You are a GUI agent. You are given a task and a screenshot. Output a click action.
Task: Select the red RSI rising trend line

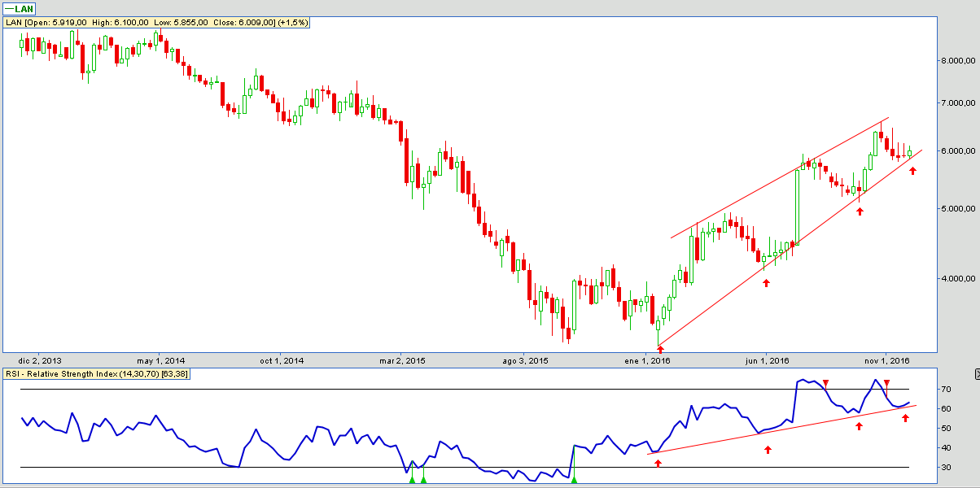pyautogui.click(x=781, y=429)
